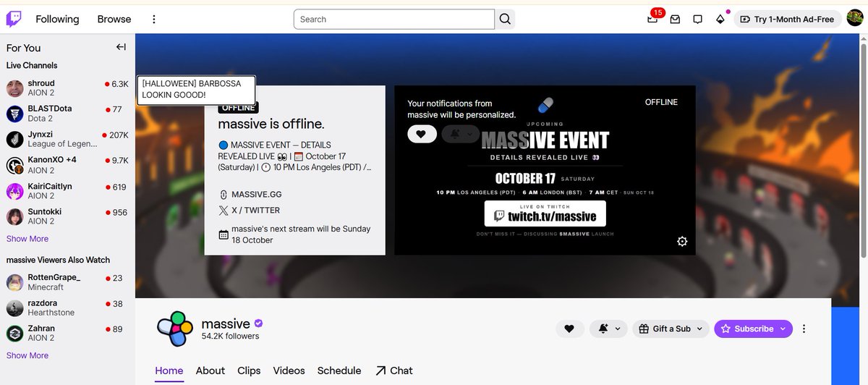Click the twitch.tv/massive banner in video
This screenshot has width=868, height=385.
[545, 215]
